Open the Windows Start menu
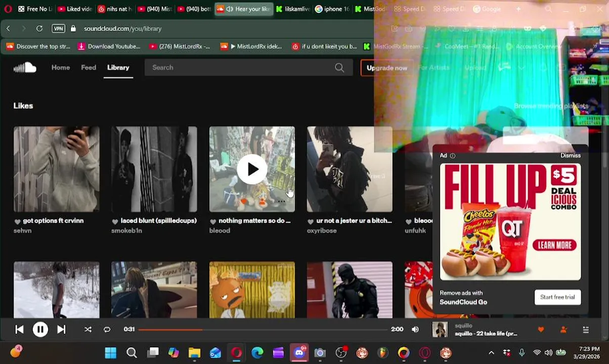The image size is (609, 364). (x=111, y=353)
